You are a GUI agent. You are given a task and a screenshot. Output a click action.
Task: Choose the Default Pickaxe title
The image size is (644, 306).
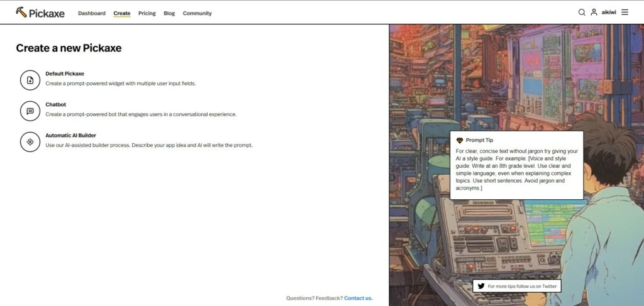65,74
